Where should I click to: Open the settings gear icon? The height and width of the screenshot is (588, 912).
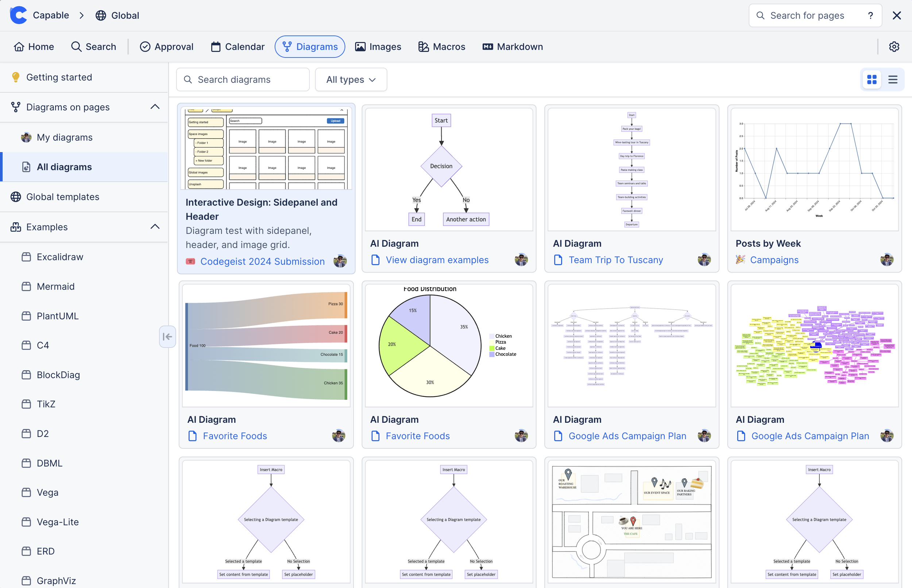[894, 47]
